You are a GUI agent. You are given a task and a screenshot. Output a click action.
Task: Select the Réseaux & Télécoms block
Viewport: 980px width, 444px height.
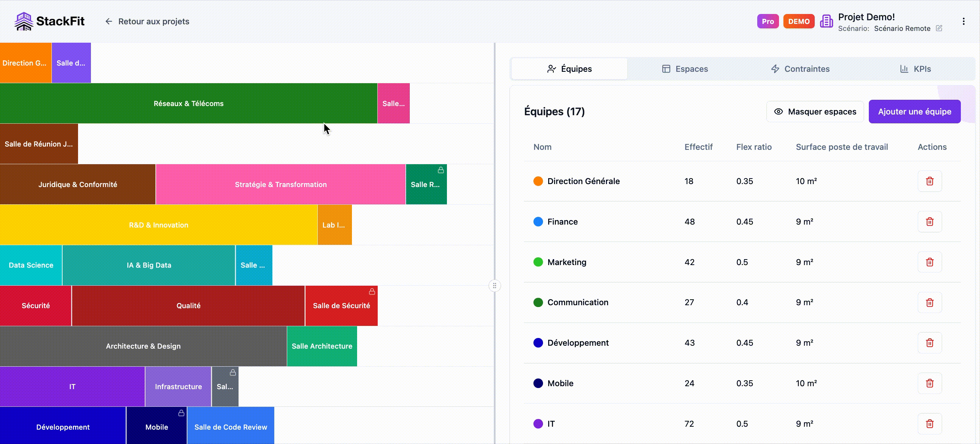[188, 103]
